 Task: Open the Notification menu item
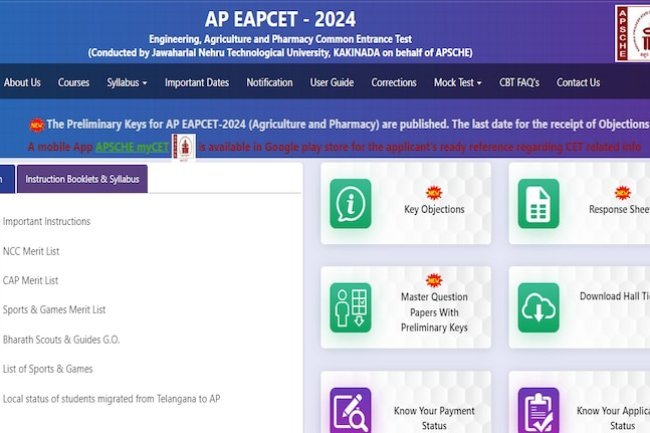[x=269, y=82]
